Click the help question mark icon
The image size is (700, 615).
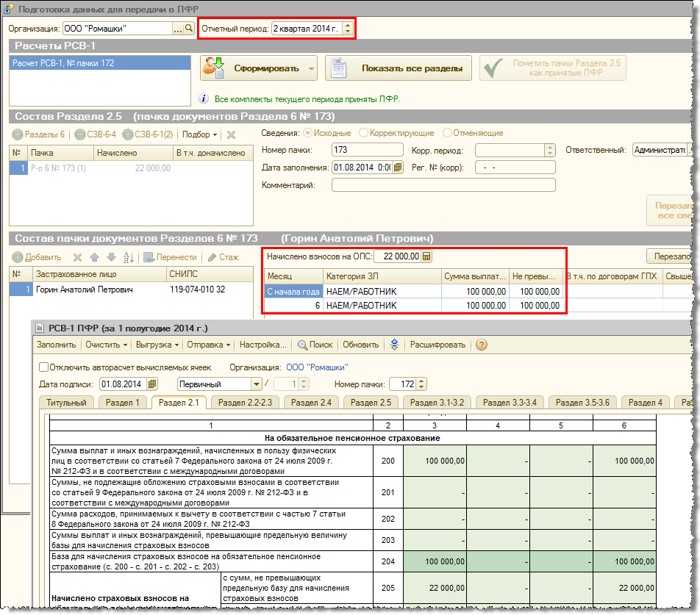[x=482, y=345]
